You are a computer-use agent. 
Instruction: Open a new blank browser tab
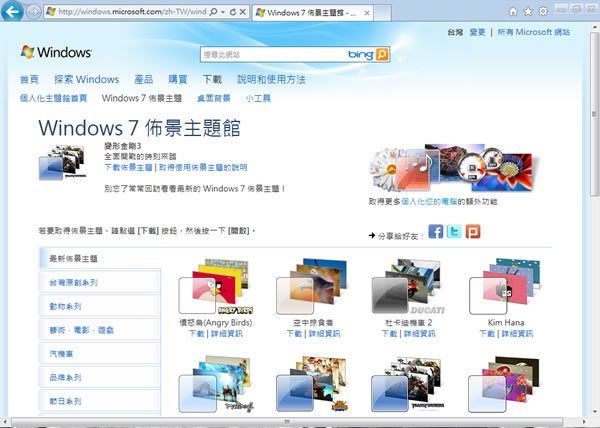coord(382,13)
